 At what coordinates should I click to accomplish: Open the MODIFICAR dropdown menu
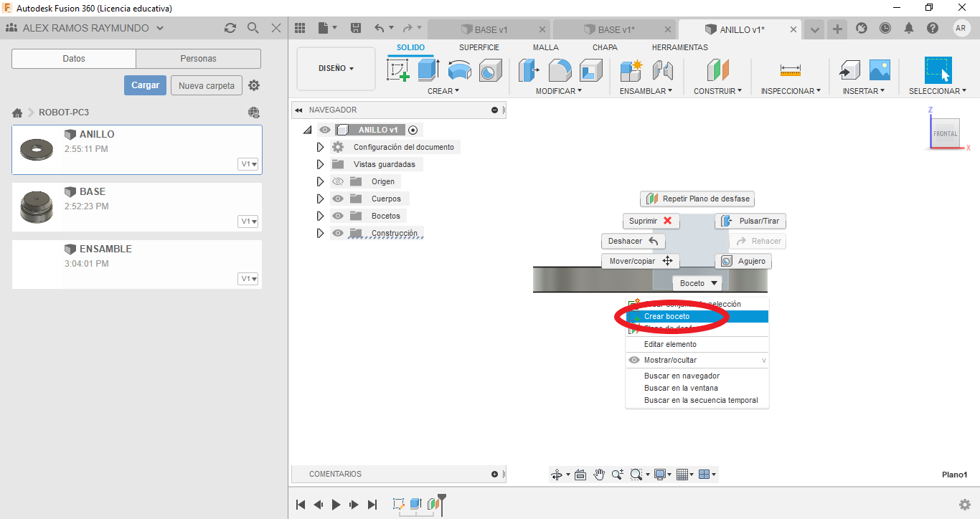[x=559, y=91]
